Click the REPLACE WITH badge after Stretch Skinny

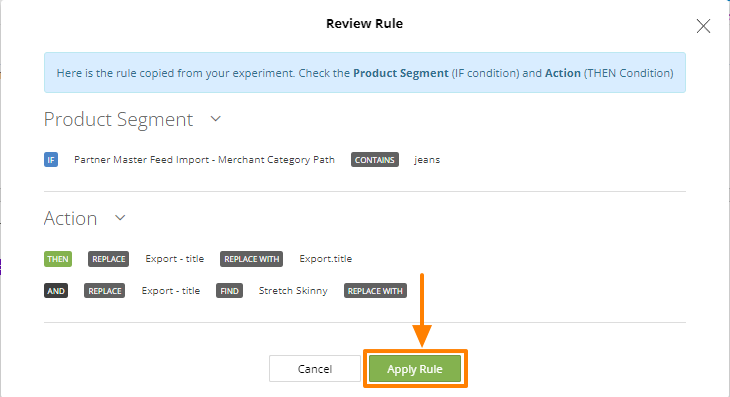(x=375, y=291)
